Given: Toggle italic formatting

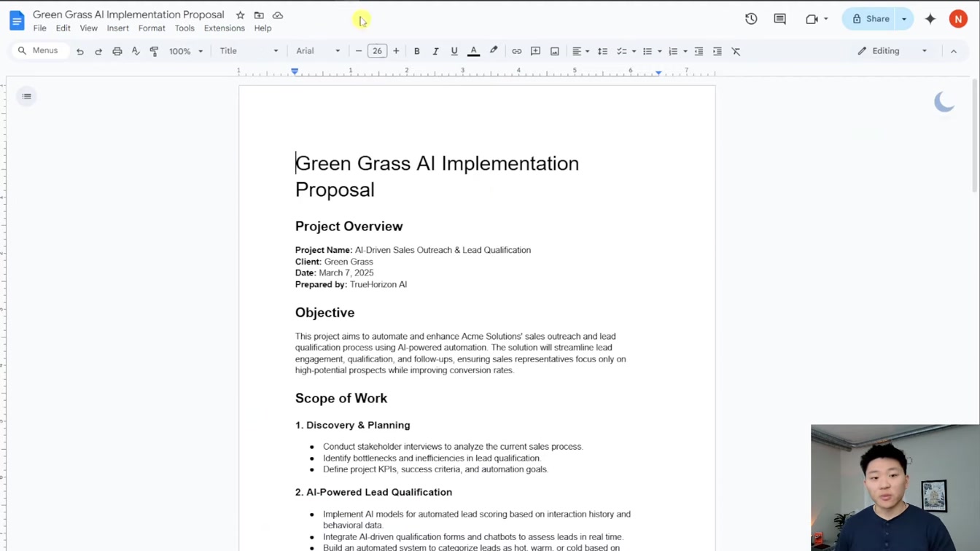Looking at the screenshot, I should pyautogui.click(x=435, y=51).
